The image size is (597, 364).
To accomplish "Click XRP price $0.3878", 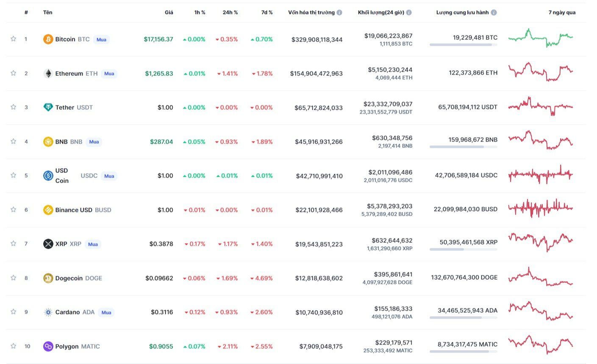I will (x=161, y=244).
